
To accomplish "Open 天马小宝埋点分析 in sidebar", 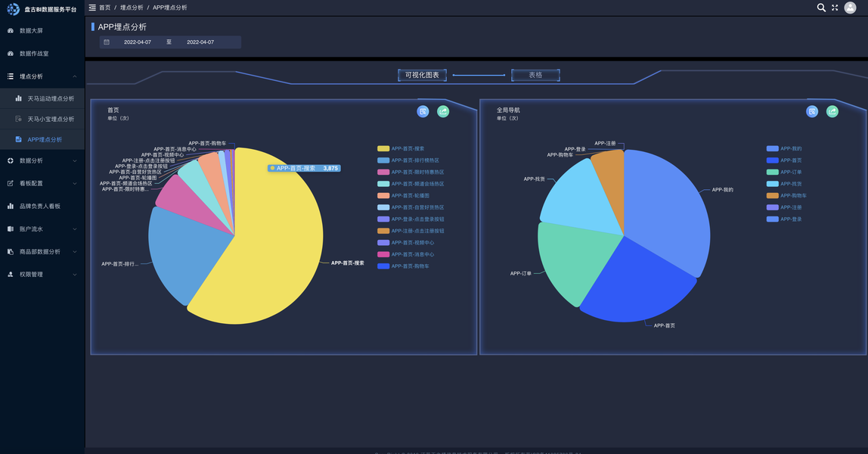I will 42,119.
